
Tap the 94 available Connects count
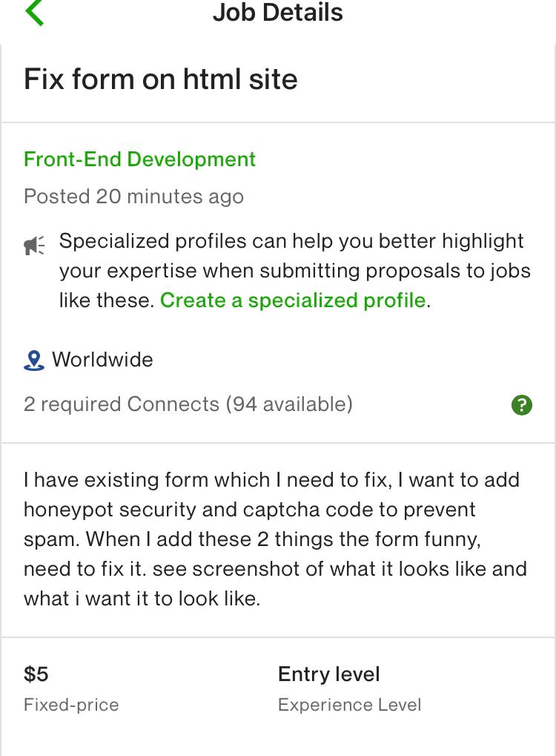pos(289,404)
